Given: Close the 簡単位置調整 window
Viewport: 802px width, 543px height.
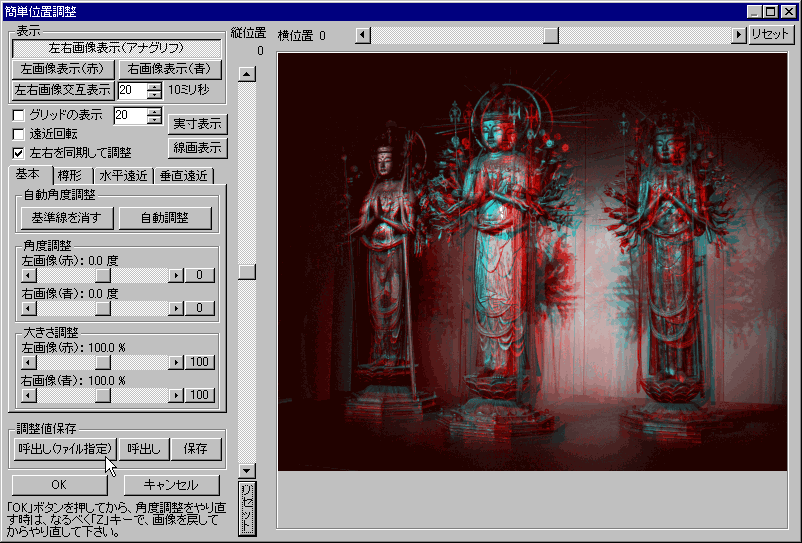Looking at the screenshot, I should pyautogui.click(x=789, y=11).
